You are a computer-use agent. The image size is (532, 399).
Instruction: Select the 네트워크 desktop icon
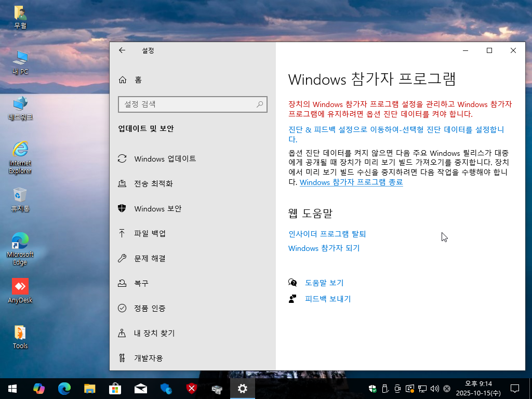point(20,109)
